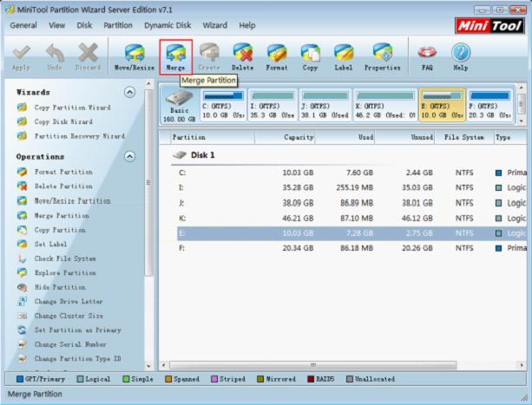Select the K: row in partition list
This screenshot has width=532, height=405.
[351, 219]
